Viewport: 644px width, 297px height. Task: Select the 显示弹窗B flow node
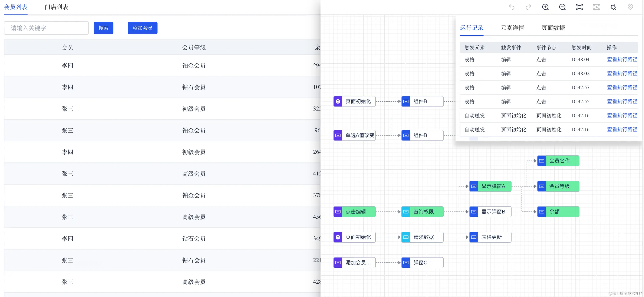pyautogui.click(x=490, y=212)
